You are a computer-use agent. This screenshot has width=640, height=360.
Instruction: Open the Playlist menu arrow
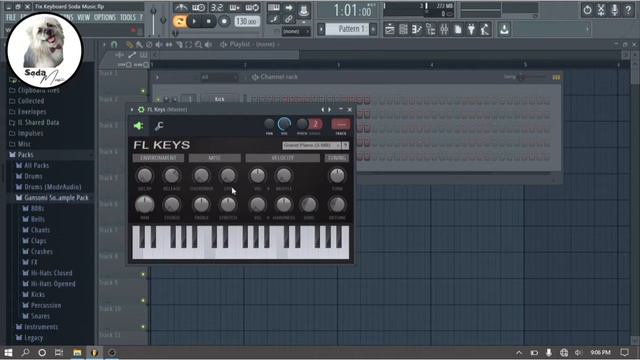pos(104,44)
